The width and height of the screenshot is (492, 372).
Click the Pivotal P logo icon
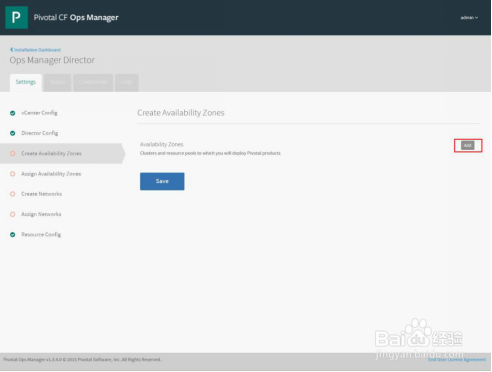pyautogui.click(x=16, y=17)
